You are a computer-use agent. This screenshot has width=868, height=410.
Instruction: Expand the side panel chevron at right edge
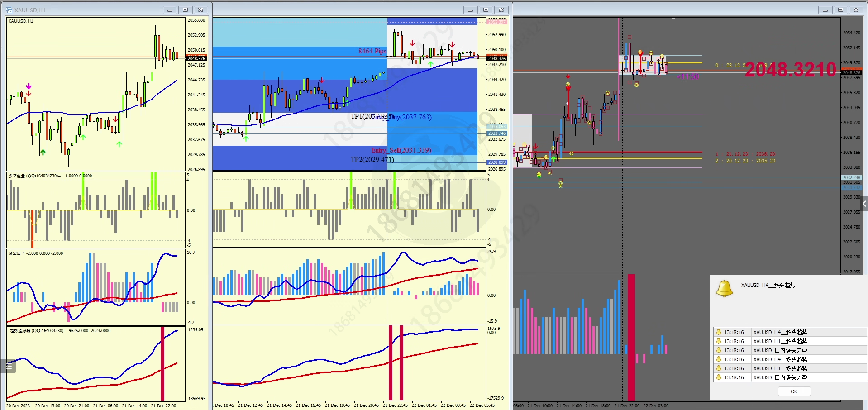point(864,204)
